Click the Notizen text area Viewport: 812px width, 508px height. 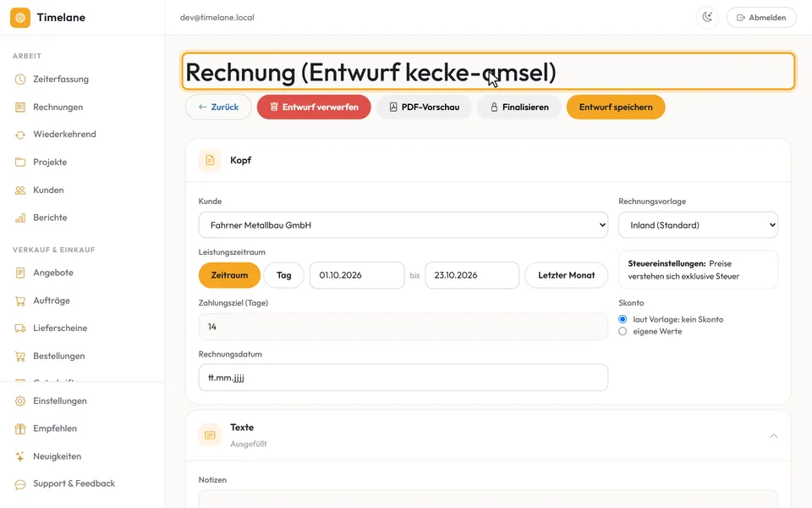(488, 499)
